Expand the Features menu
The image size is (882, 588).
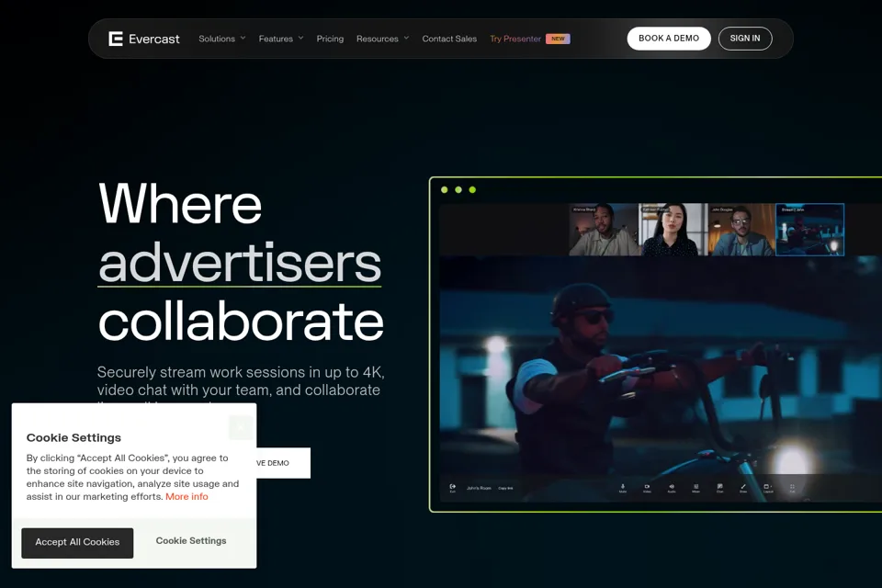pos(281,39)
